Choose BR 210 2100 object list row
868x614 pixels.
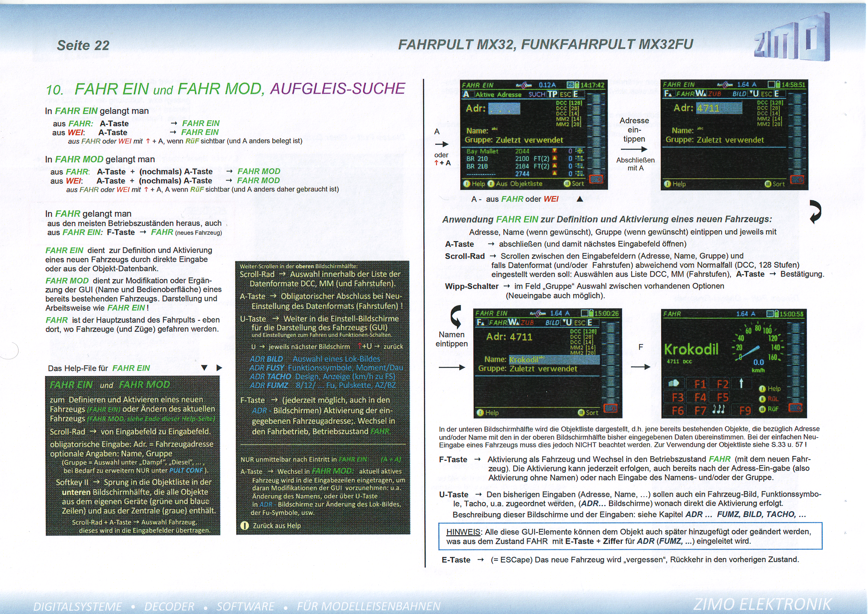point(525,158)
